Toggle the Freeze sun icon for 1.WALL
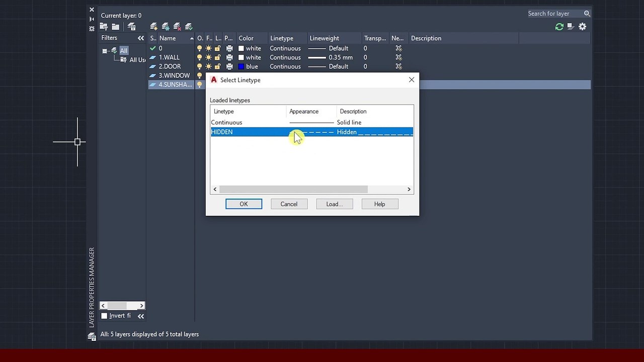This screenshot has width=644, height=362. coord(208,57)
